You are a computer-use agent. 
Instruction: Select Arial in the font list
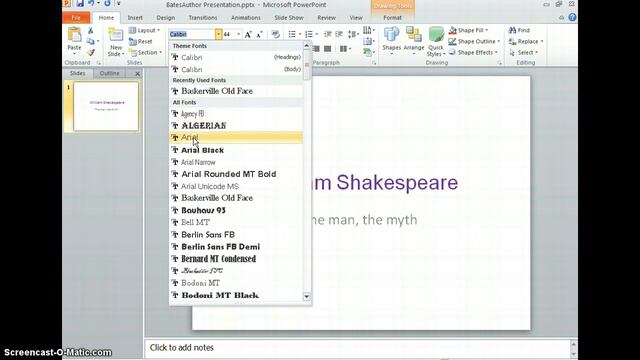click(236, 138)
